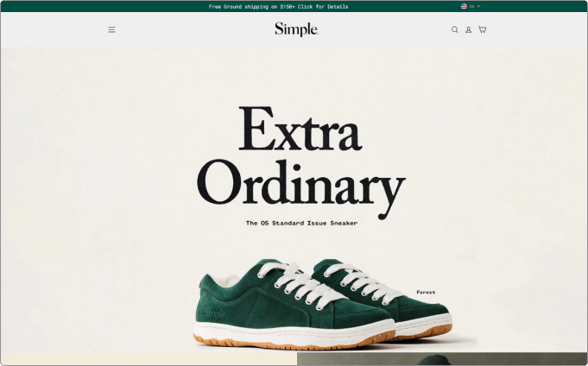Viewport: 588px width, 366px height.
Task: Click "The OS Standard Issue Sneaker" subtitle
Action: click(x=300, y=223)
